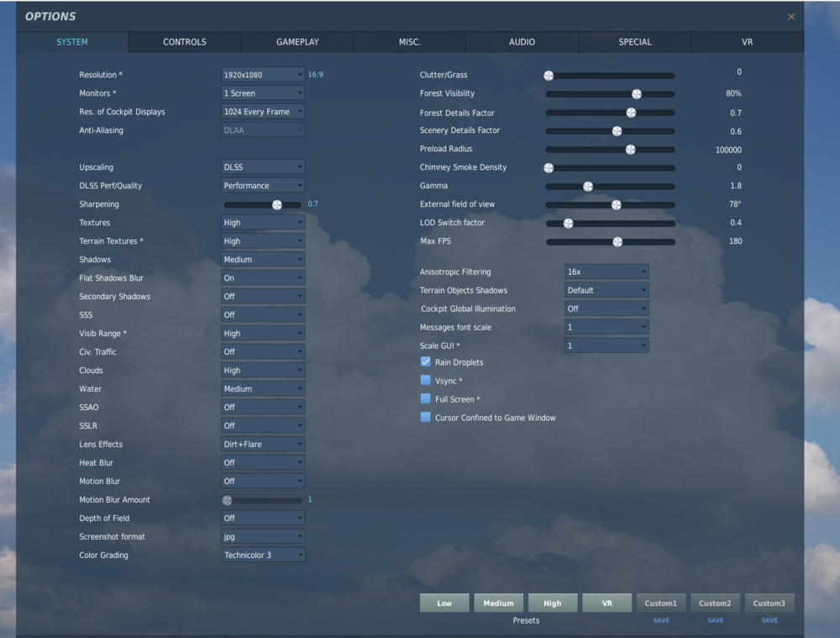Open the Resolution dropdown
This screenshot has height=638, width=840.
pos(262,74)
